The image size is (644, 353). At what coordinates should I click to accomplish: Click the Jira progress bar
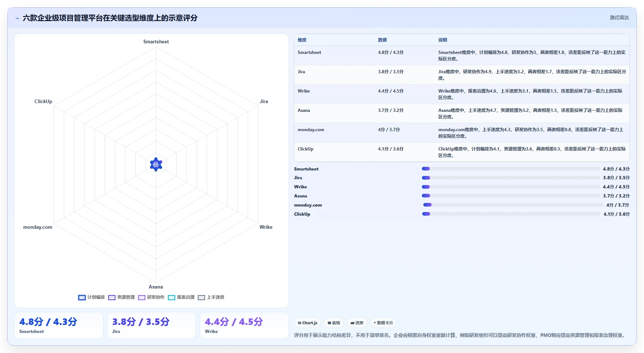point(511,178)
